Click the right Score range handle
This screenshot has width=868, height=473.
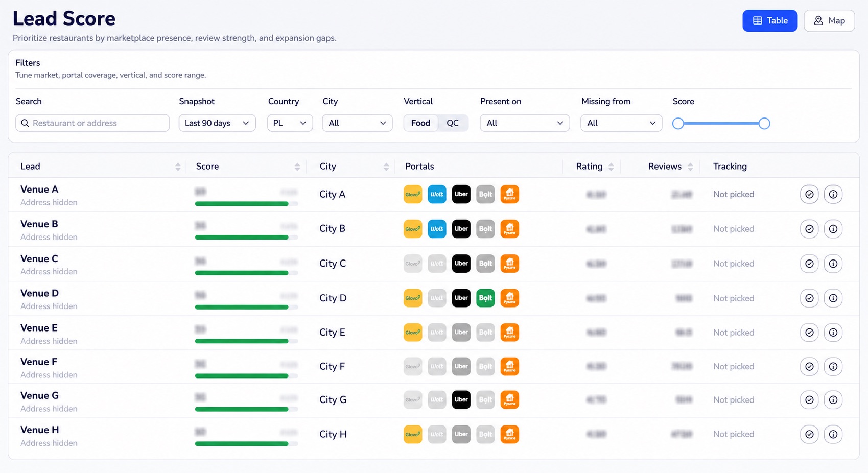pyautogui.click(x=764, y=124)
